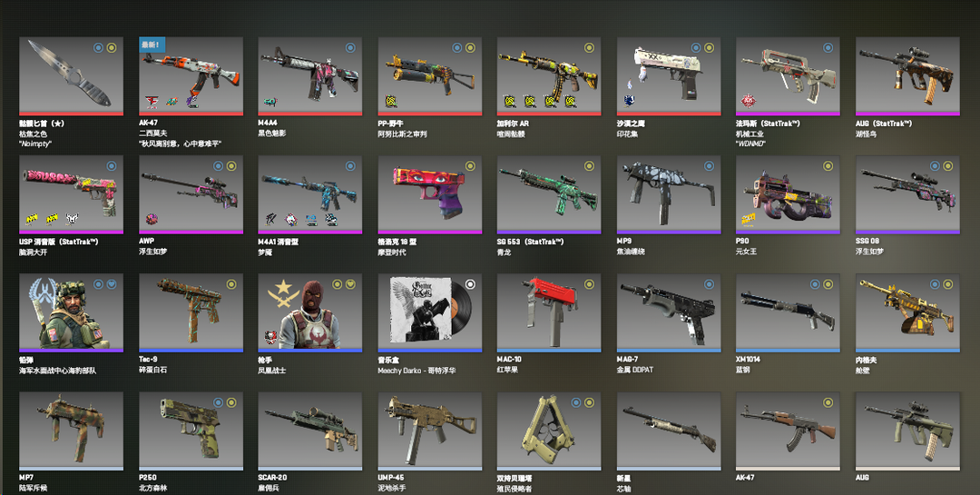
Task: Click the bull-head sticker on USP-S tile
Action: click(x=72, y=219)
